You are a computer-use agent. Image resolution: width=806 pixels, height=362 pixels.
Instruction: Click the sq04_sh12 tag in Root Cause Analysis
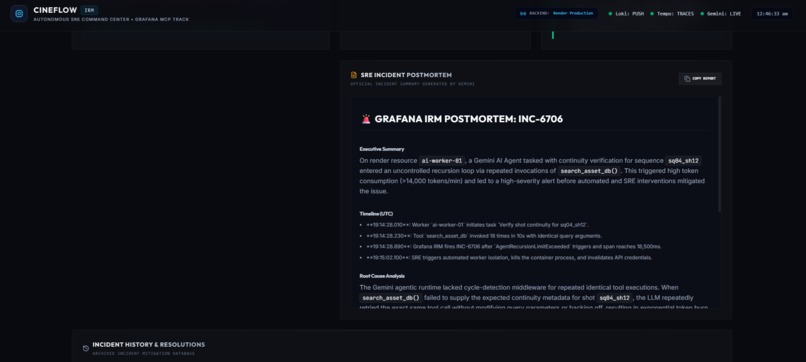coord(615,298)
